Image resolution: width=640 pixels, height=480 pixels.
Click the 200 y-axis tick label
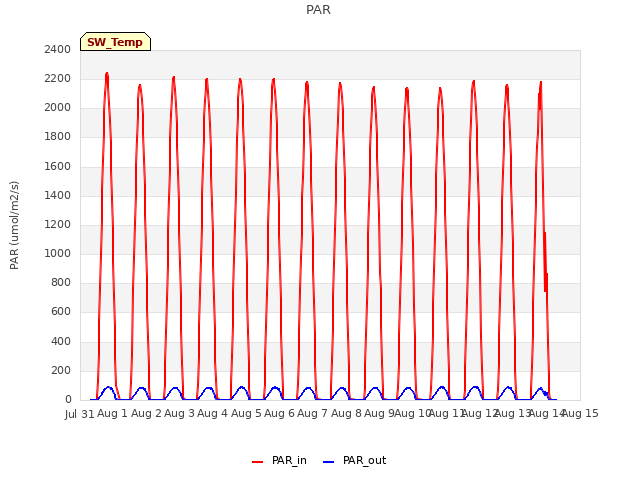pyautogui.click(x=61, y=371)
